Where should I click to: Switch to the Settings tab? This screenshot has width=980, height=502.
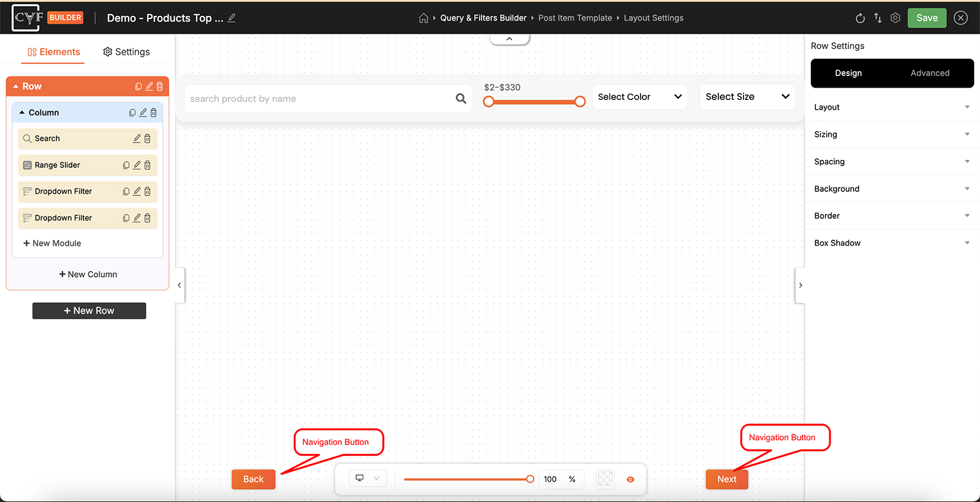point(126,52)
